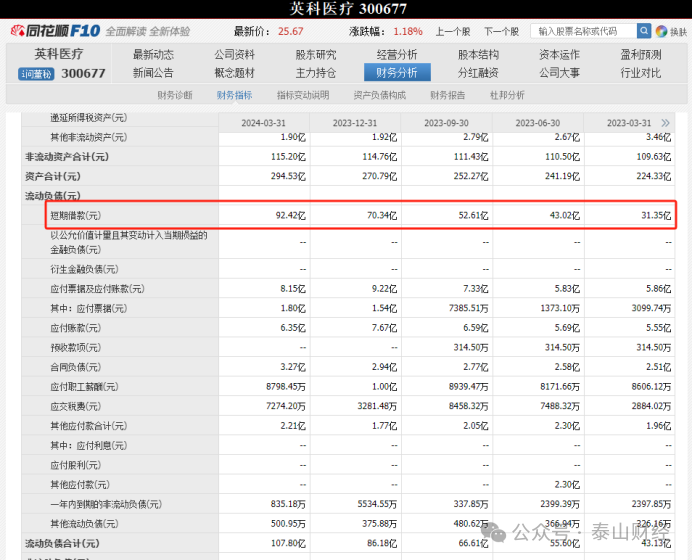
Task: Click the 2023-03-31 column header
Action: [629, 123]
